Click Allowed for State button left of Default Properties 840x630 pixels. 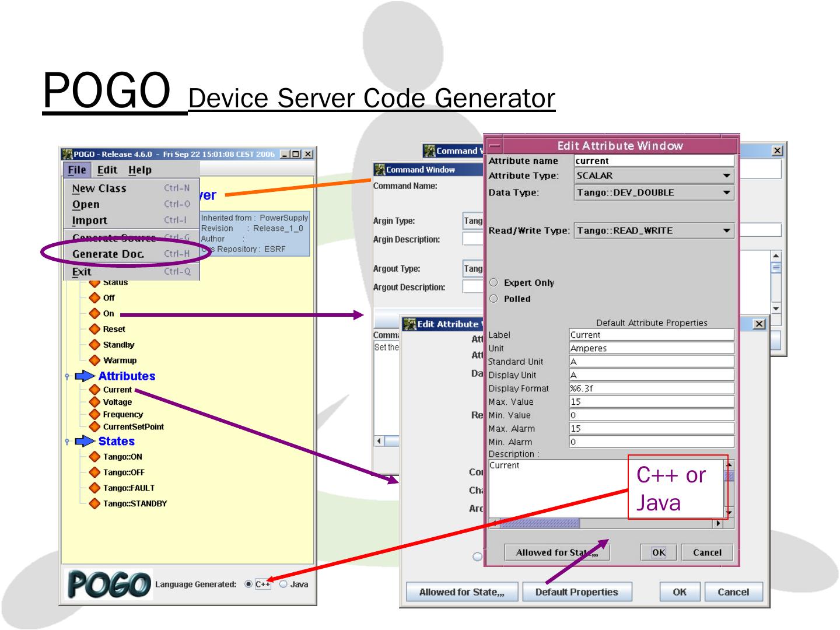click(x=462, y=592)
